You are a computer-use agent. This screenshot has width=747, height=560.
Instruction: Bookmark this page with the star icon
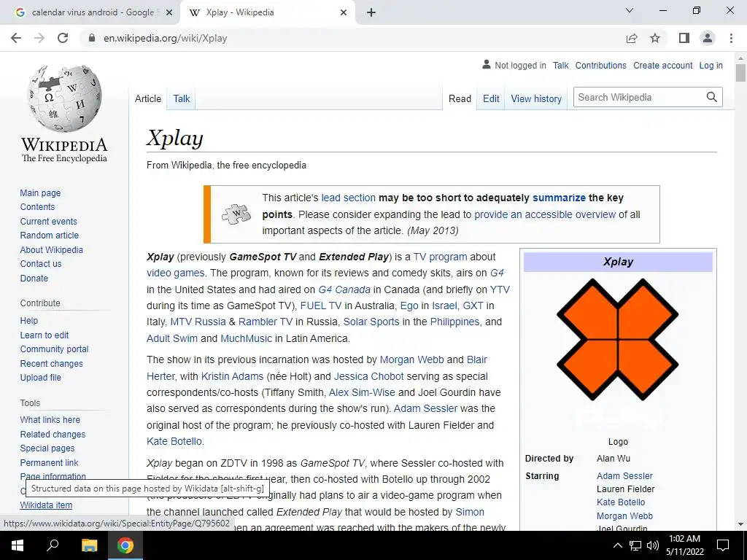[x=655, y=38]
